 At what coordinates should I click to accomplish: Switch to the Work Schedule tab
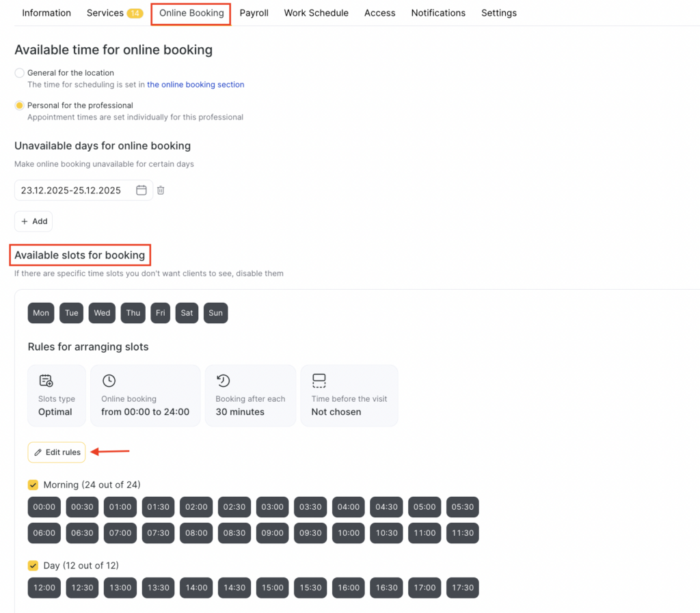316,13
